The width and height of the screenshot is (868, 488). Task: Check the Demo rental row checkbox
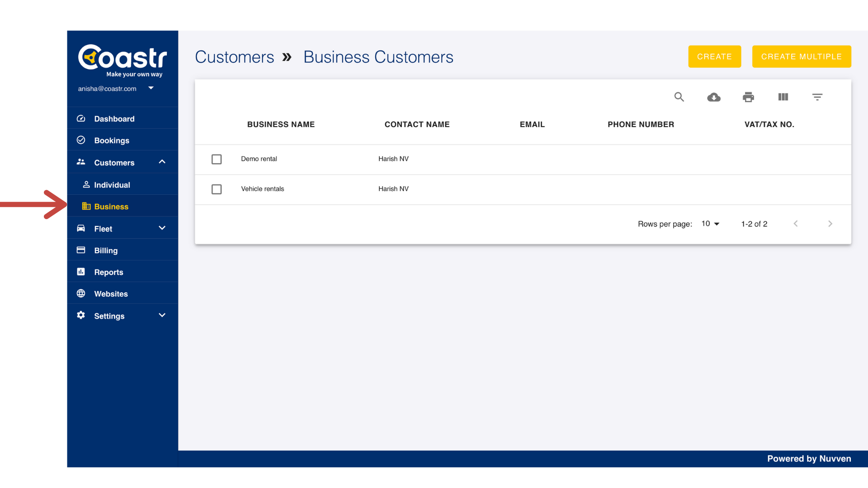pos(217,159)
